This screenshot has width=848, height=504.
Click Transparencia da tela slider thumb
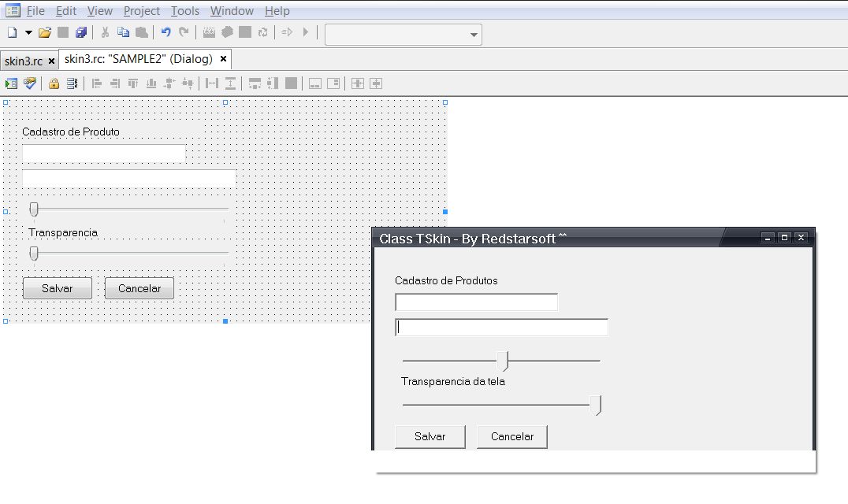tap(596, 405)
